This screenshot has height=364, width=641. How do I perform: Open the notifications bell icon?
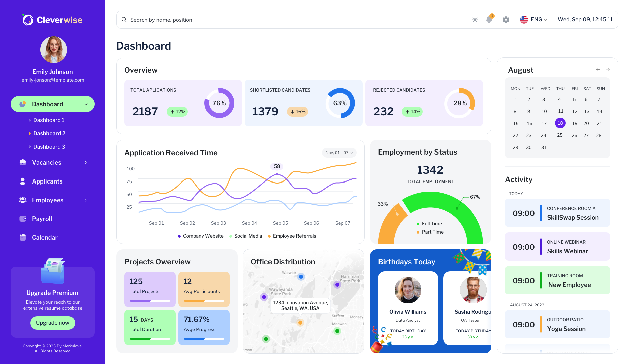pyautogui.click(x=489, y=20)
